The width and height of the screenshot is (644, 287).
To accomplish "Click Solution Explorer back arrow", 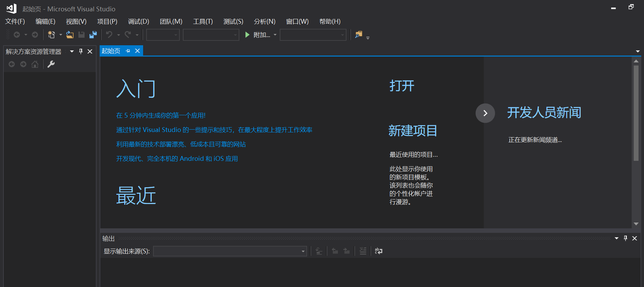I will click(12, 64).
